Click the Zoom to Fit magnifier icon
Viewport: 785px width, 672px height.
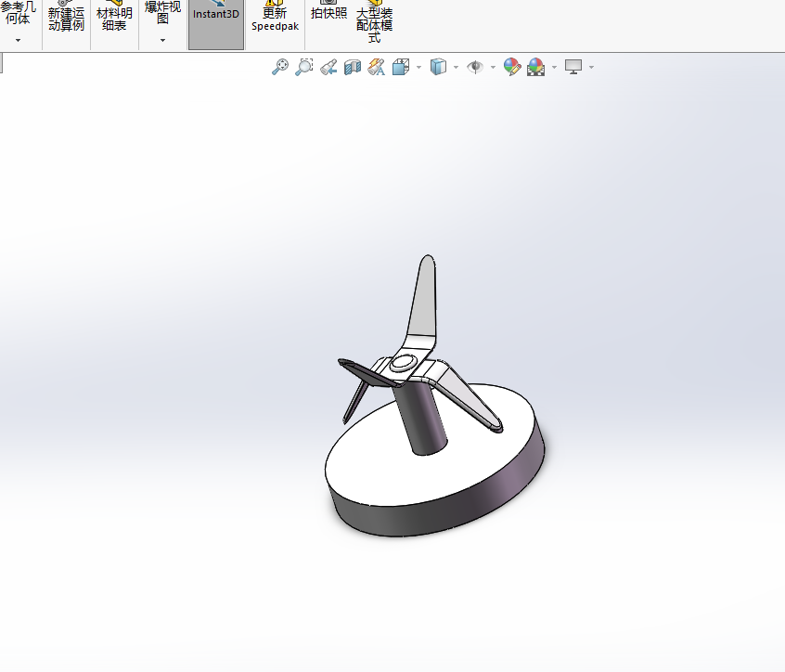(280, 67)
